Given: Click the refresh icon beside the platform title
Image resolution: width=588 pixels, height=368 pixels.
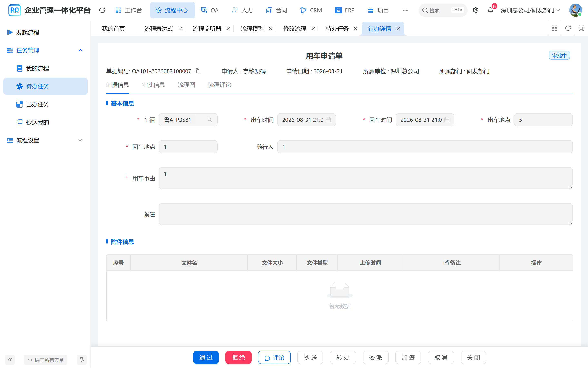Looking at the screenshot, I should click(102, 10).
